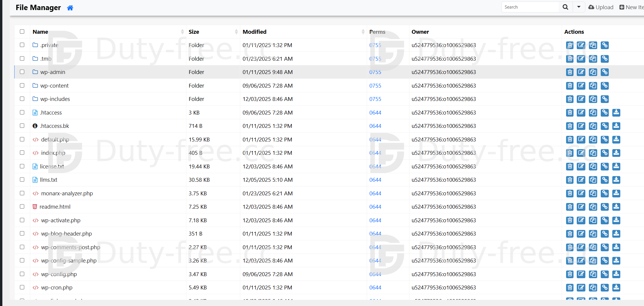Click the rename icon for wp-content folder
The image size is (644, 306).
tap(581, 86)
